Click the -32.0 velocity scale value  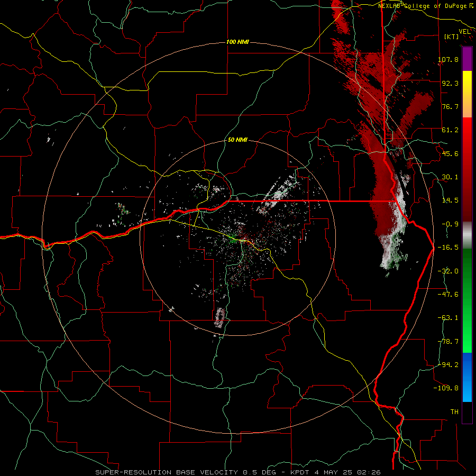448,271
